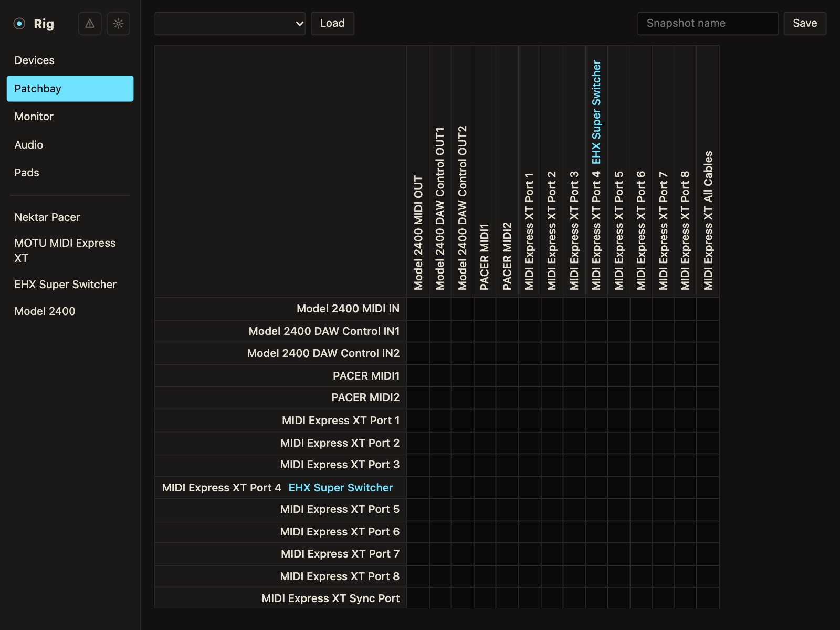This screenshot has height=630, width=840.
Task: Click the Model 2400 DAW Control IN2 row label
Action: (323, 353)
